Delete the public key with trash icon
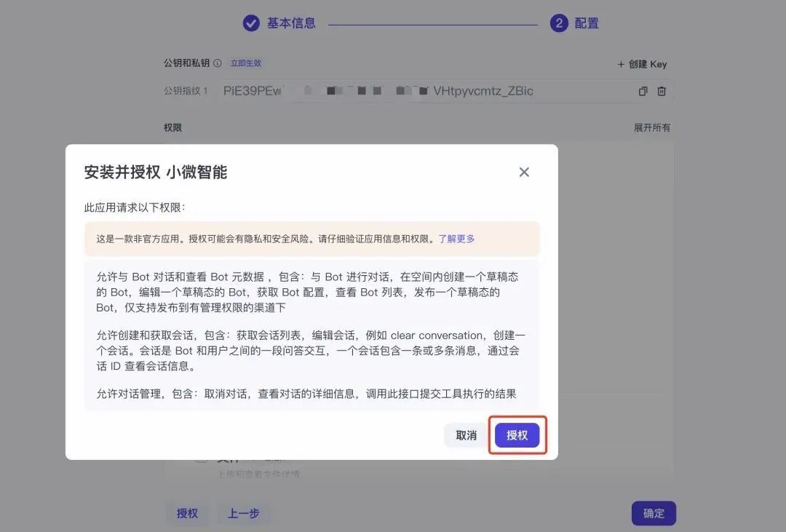The image size is (786, 532). (662, 91)
